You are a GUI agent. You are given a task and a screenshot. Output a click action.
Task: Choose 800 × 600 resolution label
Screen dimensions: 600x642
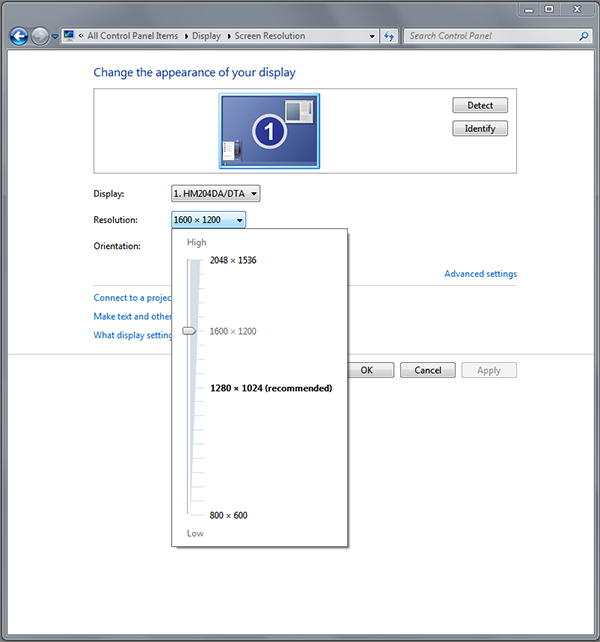coord(229,515)
